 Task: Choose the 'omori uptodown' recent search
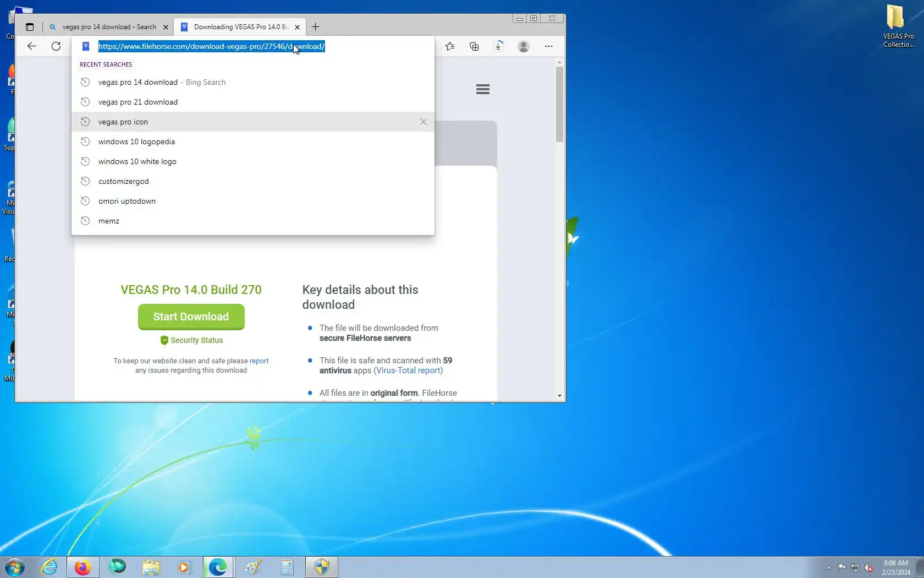tap(253, 201)
